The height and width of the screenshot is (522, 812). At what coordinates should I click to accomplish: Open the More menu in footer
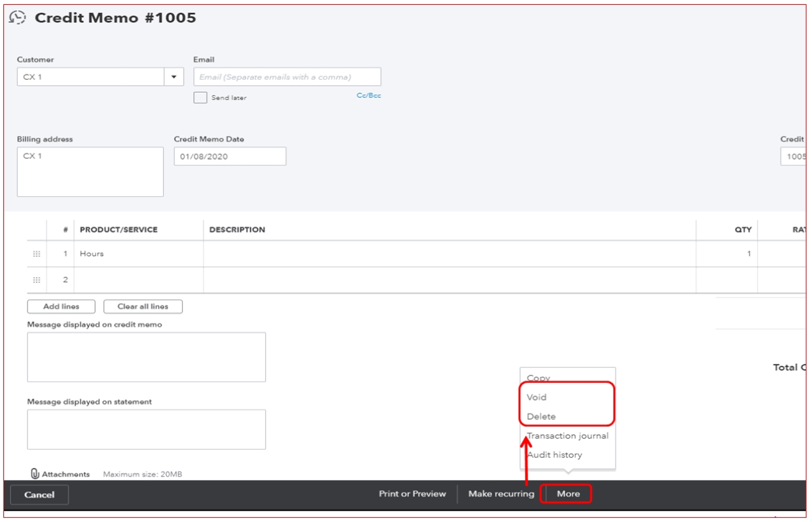click(568, 494)
